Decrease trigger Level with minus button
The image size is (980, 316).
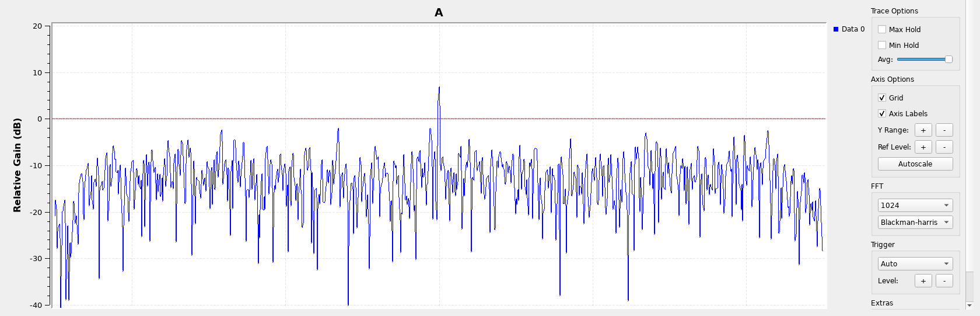click(944, 281)
